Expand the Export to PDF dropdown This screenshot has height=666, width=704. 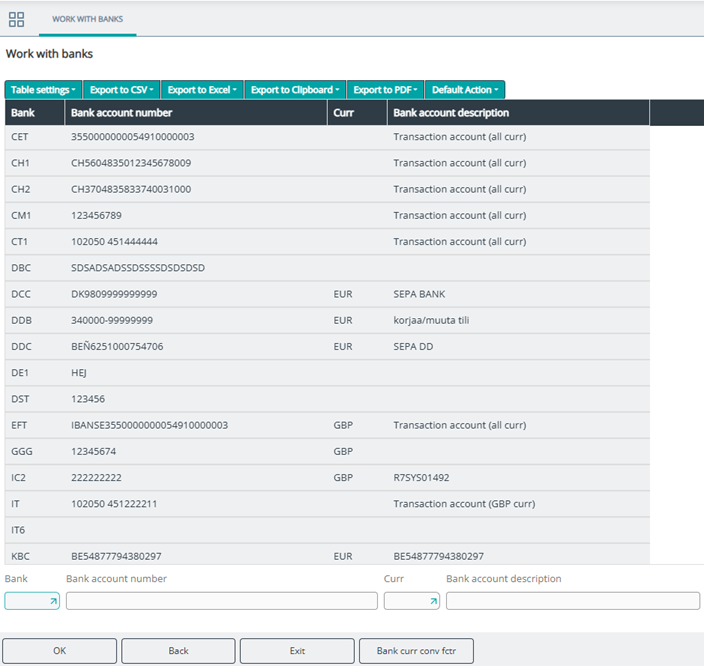pyautogui.click(x=385, y=90)
